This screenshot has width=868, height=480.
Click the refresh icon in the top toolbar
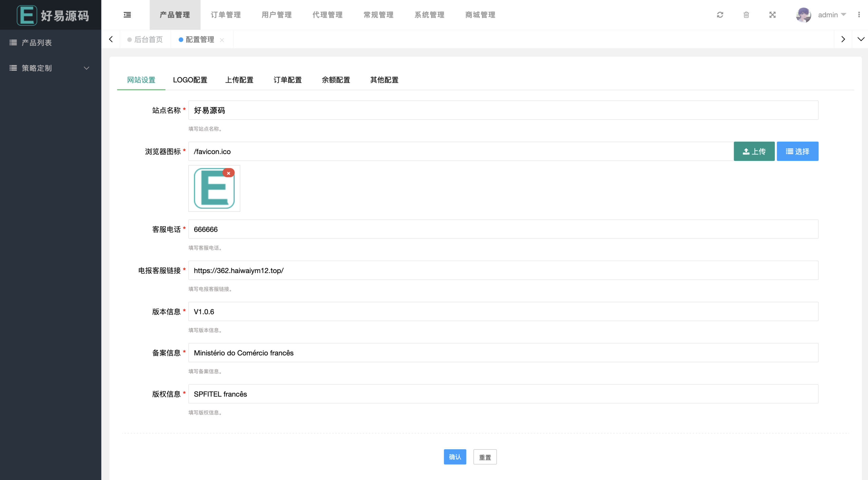coord(720,15)
